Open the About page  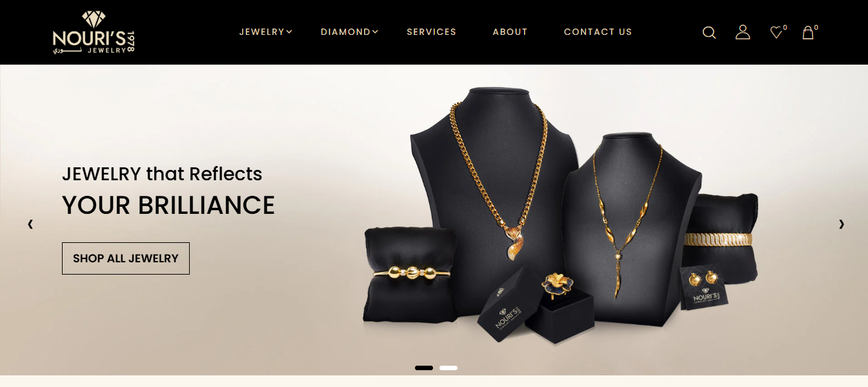510,32
